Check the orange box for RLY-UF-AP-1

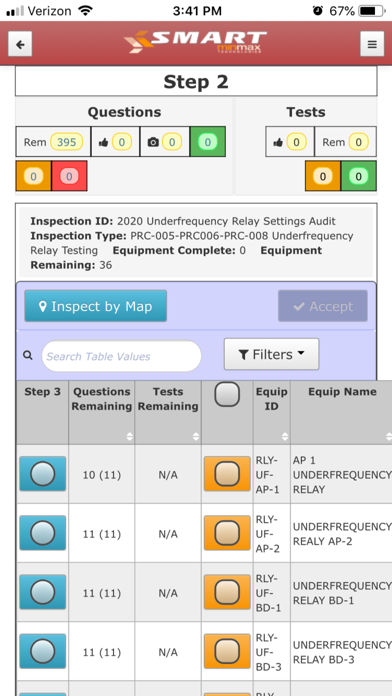pos(227,474)
